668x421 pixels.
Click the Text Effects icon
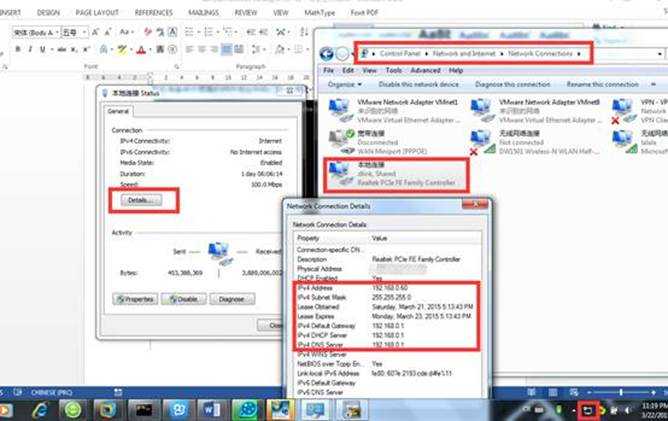pyautogui.click(x=104, y=50)
